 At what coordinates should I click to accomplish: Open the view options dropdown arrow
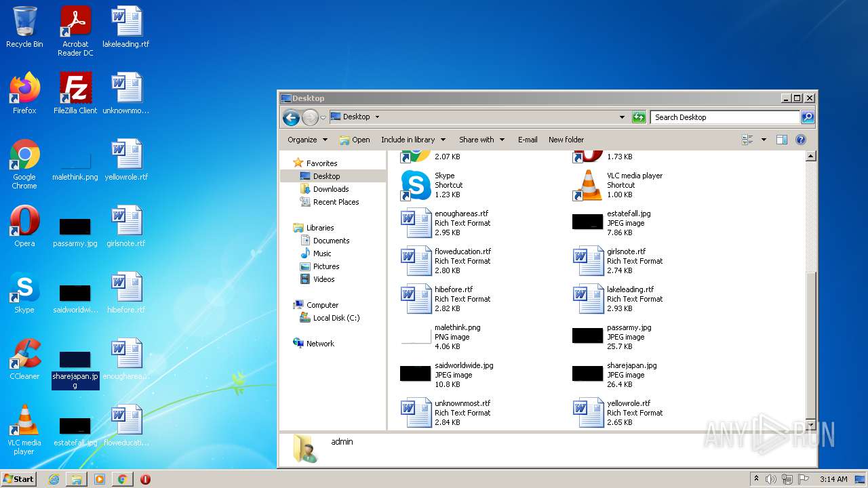(764, 140)
